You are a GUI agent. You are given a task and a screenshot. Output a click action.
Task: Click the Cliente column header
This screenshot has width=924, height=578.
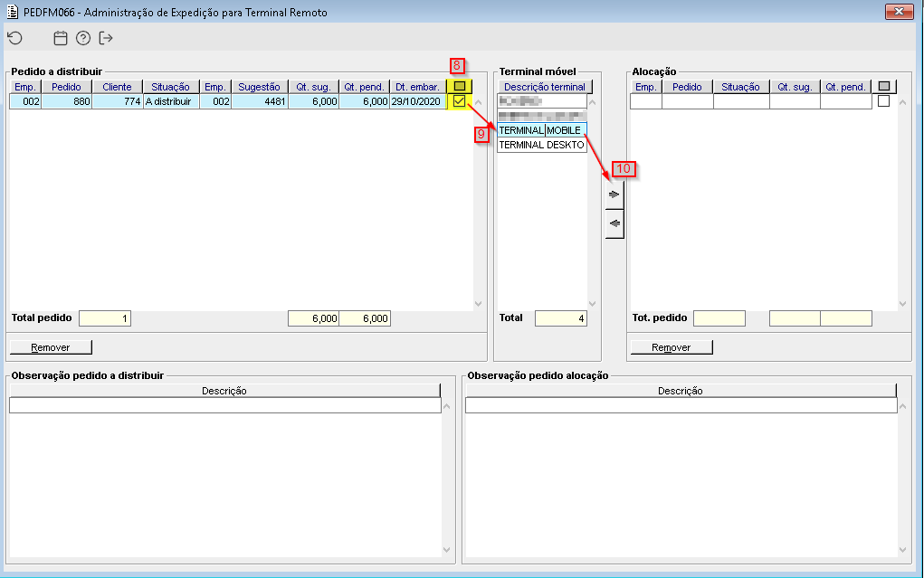pyautogui.click(x=117, y=87)
